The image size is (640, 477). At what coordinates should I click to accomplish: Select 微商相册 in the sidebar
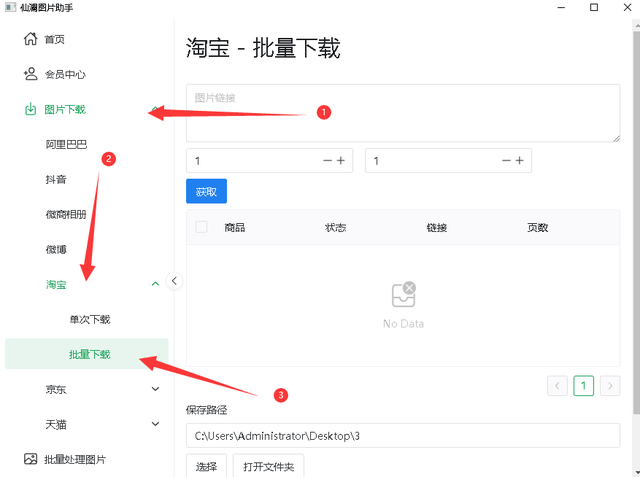point(66,214)
